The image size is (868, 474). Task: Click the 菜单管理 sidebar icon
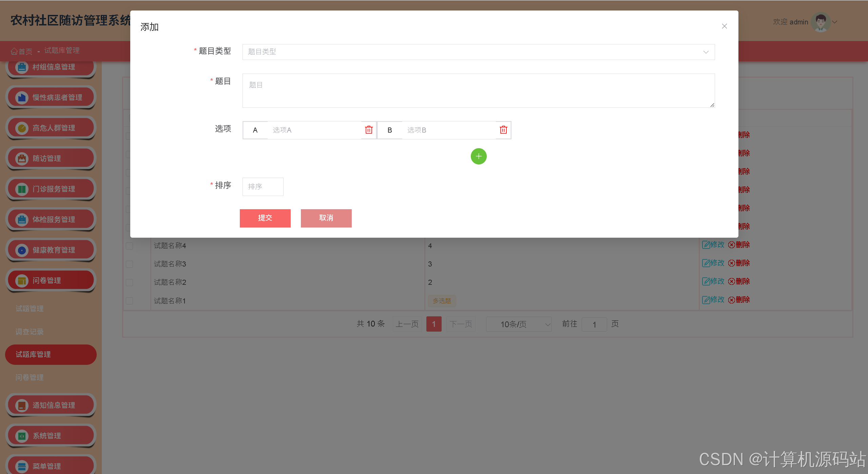tap(22, 467)
